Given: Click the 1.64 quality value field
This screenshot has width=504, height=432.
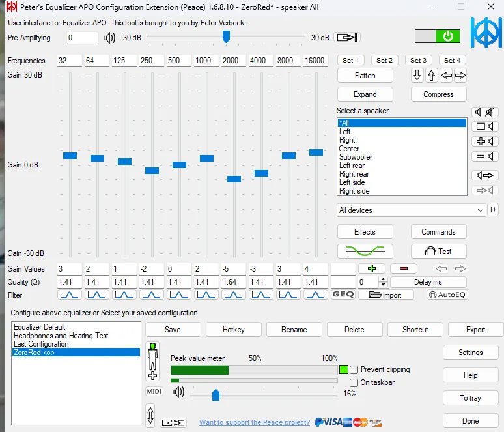Looking at the screenshot, I should pyautogui.click(x=234, y=282).
